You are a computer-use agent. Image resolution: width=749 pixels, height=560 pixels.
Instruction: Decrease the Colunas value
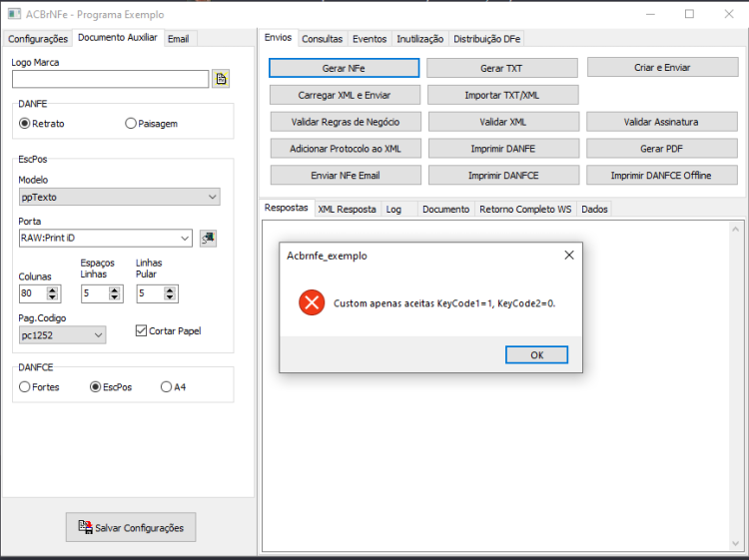[x=53, y=296]
